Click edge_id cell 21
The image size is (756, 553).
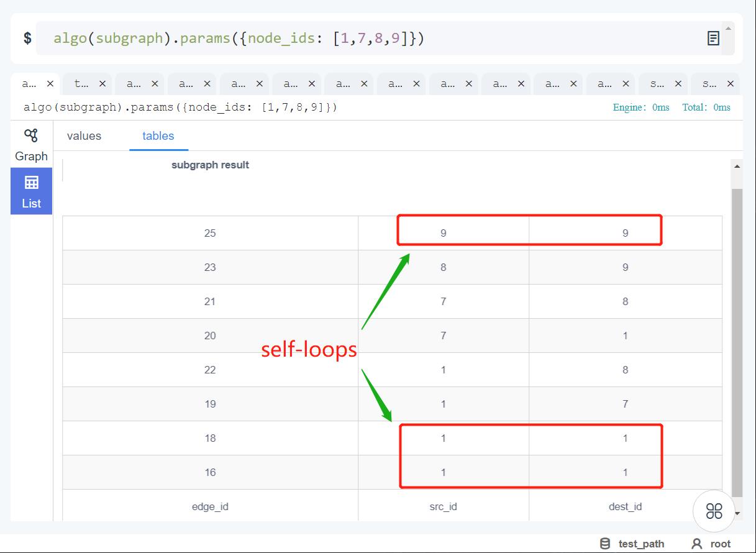point(210,301)
